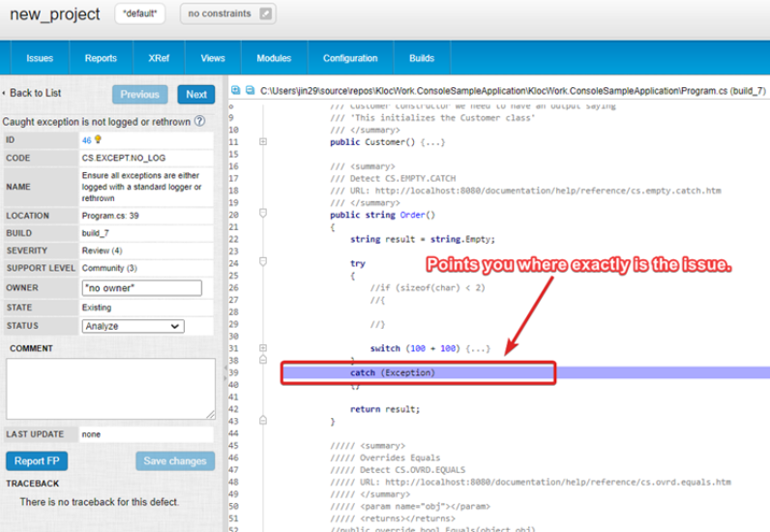770x532 pixels.
Task: Click the no constraints button
Action: pyautogui.click(x=228, y=14)
